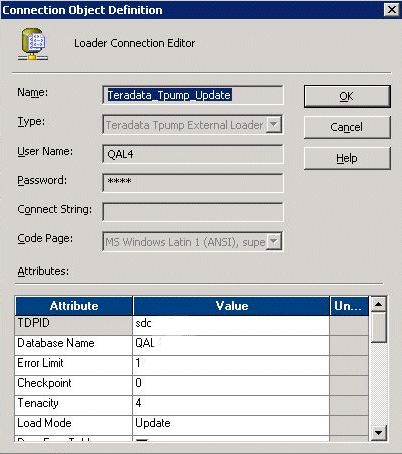Click the Loader Connection Editor database icon
Image resolution: width=402 pixels, height=454 pixels.
(x=33, y=45)
